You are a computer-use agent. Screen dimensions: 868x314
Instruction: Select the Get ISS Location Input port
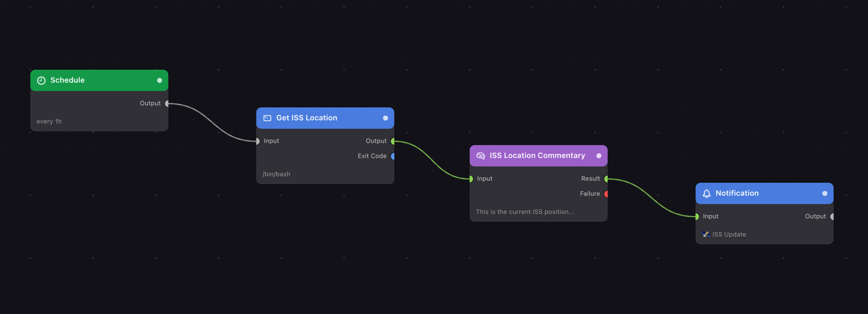pyautogui.click(x=258, y=141)
